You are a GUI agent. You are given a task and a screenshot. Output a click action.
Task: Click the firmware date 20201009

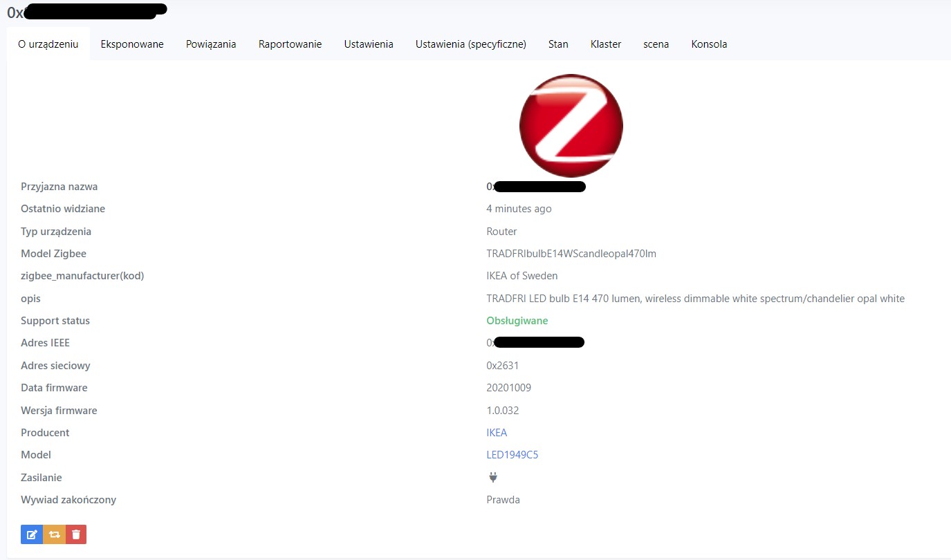509,388
